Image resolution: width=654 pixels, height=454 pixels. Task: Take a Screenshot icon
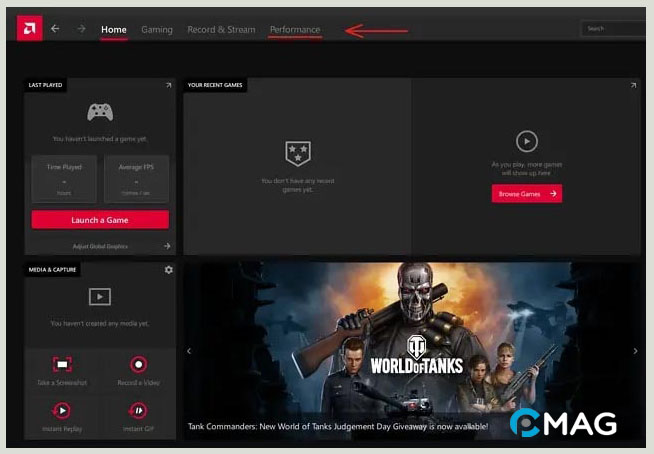point(63,365)
